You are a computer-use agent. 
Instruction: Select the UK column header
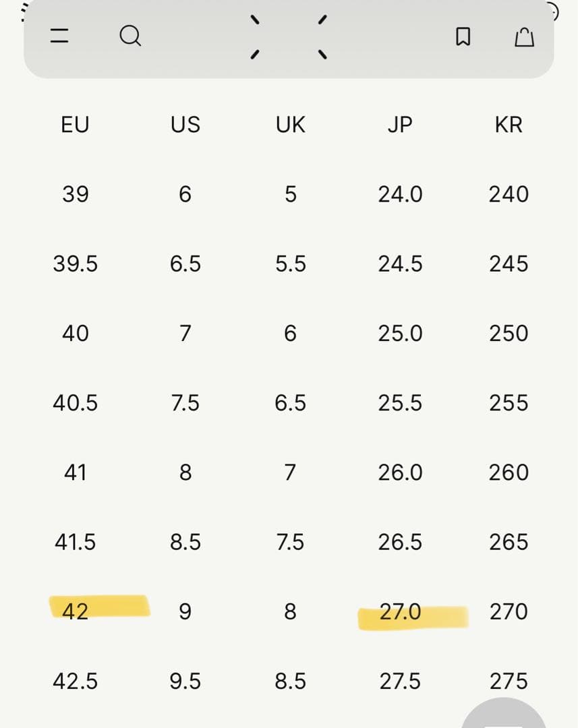pyautogui.click(x=290, y=125)
